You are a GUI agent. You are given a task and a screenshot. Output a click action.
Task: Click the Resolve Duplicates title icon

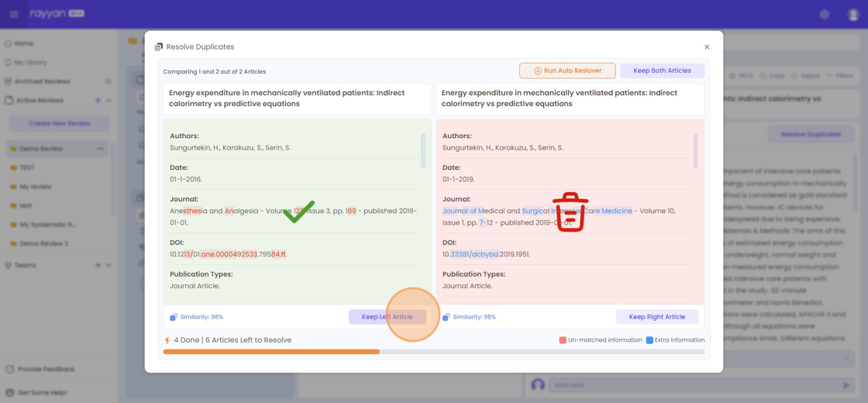tap(158, 47)
